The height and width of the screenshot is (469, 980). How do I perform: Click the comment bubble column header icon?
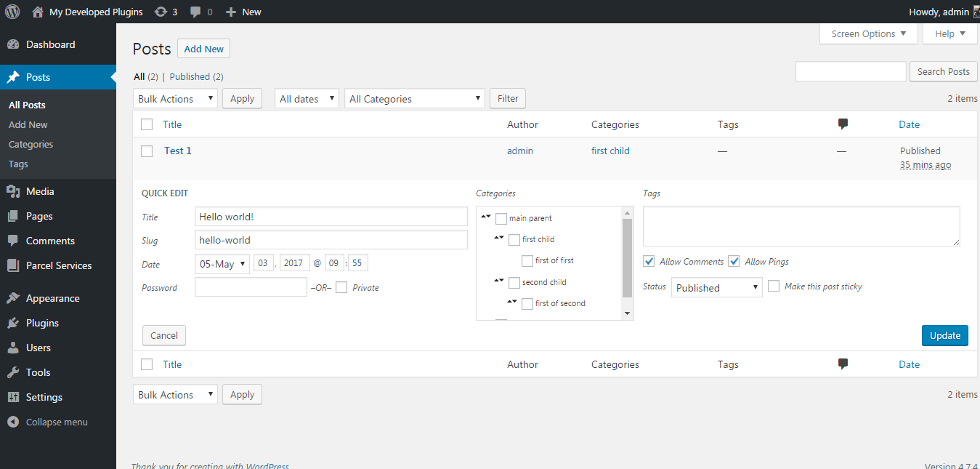point(843,124)
